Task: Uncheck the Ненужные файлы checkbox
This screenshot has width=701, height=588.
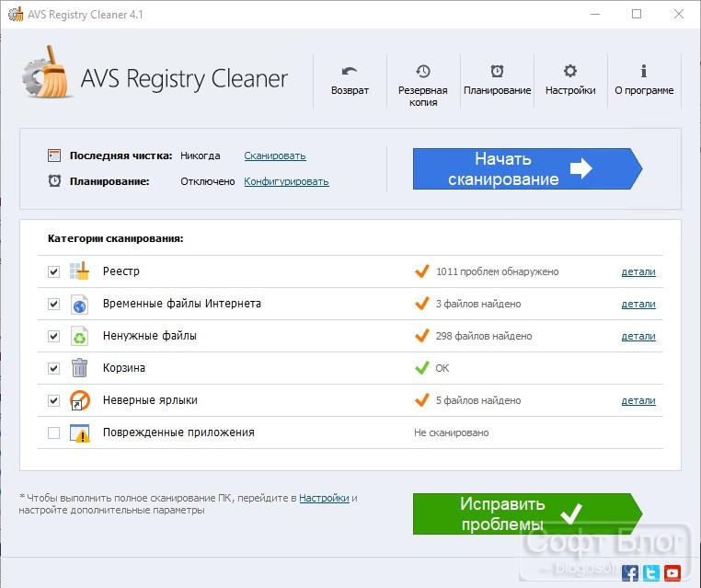Action: (53, 336)
